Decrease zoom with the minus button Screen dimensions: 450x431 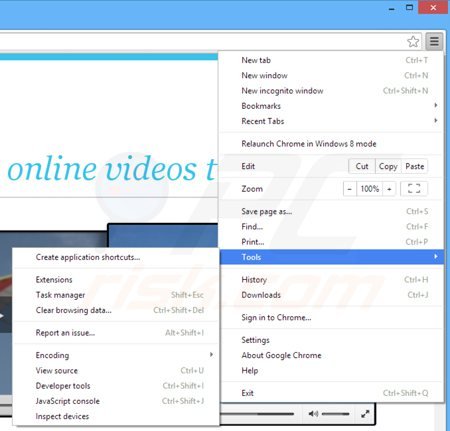point(349,189)
